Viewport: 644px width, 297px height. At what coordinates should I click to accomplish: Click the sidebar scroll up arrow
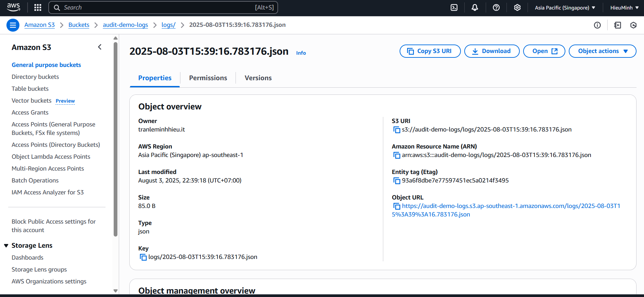pyautogui.click(x=115, y=38)
